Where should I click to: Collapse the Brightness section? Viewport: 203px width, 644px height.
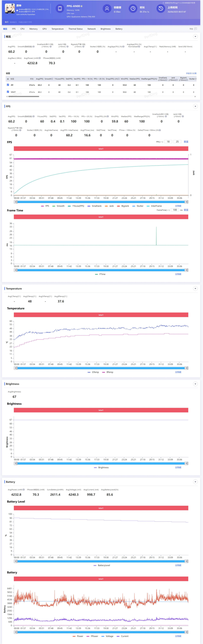pos(195,384)
